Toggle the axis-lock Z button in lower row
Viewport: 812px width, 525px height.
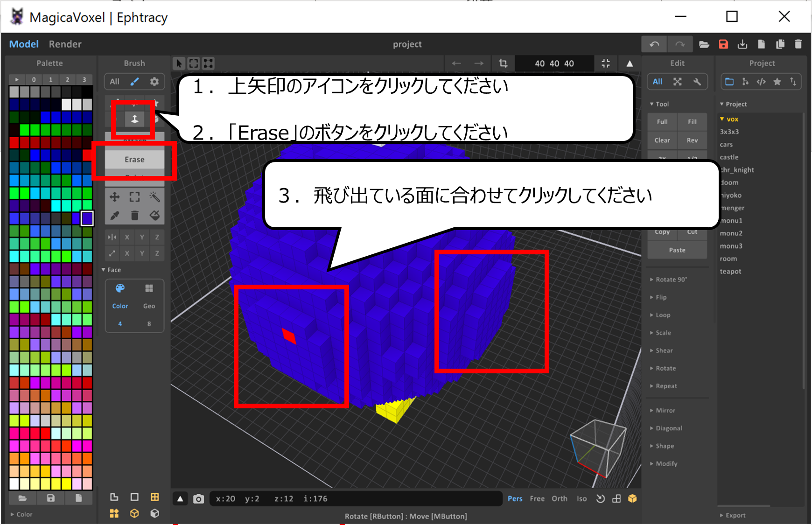click(x=157, y=253)
